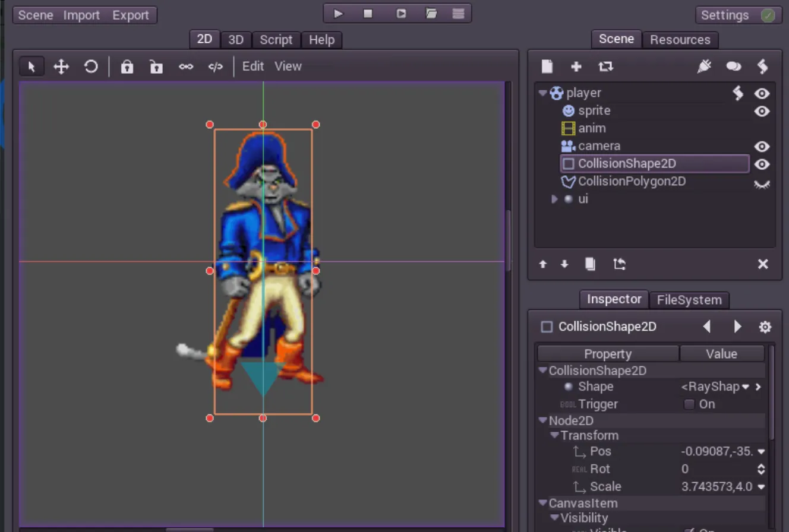The width and height of the screenshot is (789, 532).
Task: Switch to the FileSystem tab
Action: 689,300
